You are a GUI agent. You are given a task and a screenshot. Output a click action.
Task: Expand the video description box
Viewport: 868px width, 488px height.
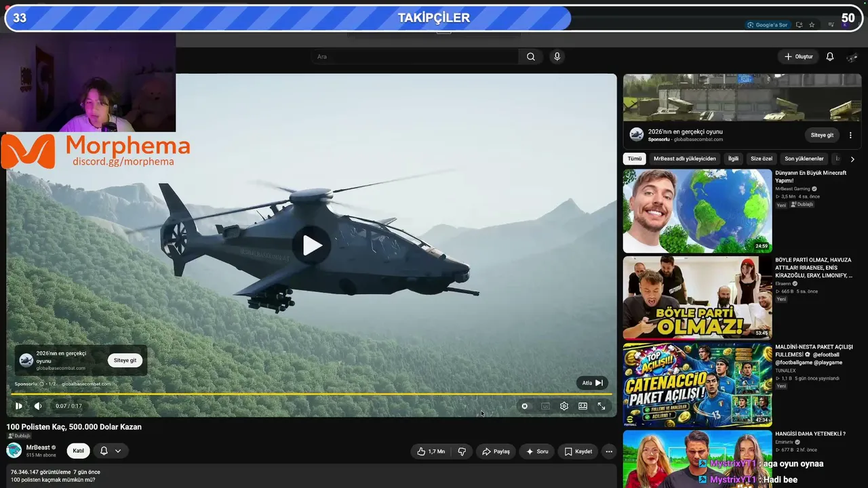(312, 476)
